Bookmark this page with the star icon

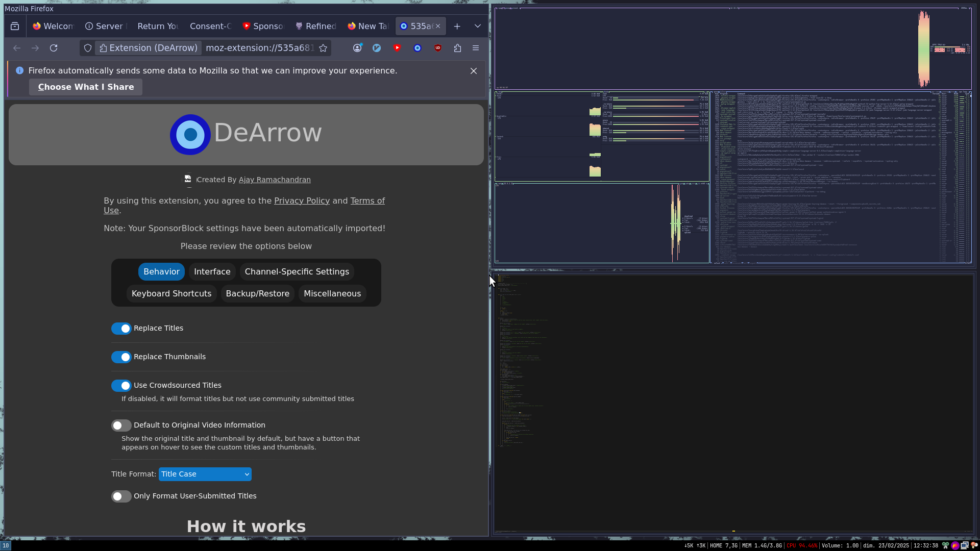tap(323, 48)
